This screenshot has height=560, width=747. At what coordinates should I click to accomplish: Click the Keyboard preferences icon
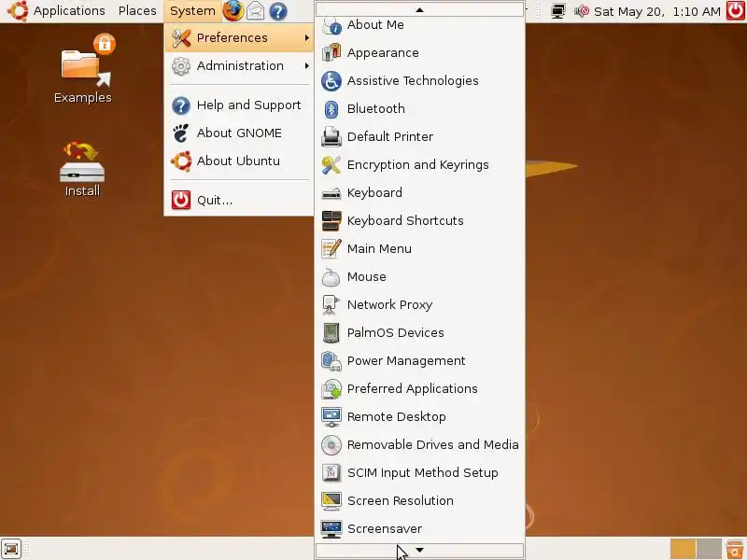point(331,193)
